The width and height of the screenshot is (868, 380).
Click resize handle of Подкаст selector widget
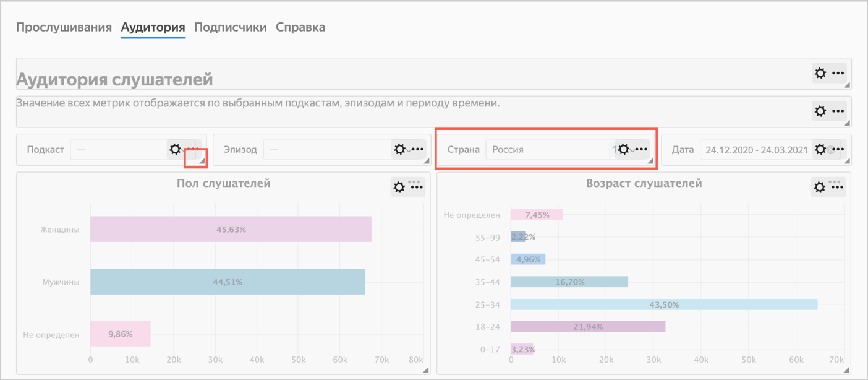point(198,160)
